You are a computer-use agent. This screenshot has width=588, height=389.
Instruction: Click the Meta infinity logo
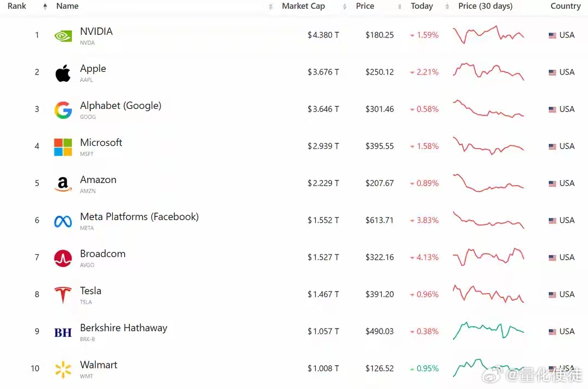coord(63,221)
